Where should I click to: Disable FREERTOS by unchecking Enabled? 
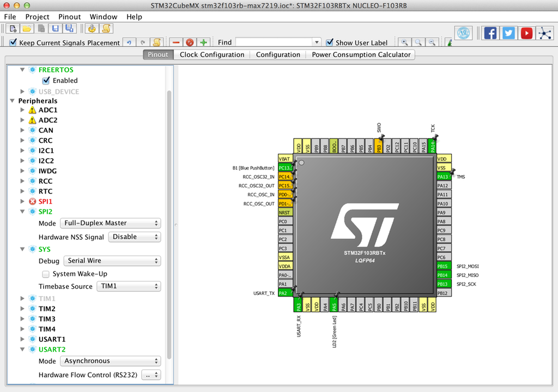coord(46,80)
